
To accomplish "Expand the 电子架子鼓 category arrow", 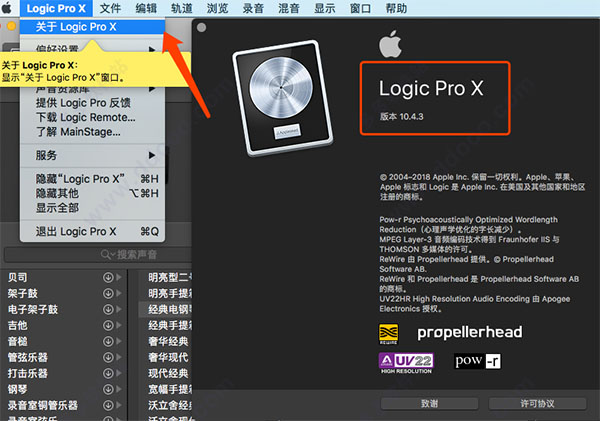I will [x=119, y=309].
